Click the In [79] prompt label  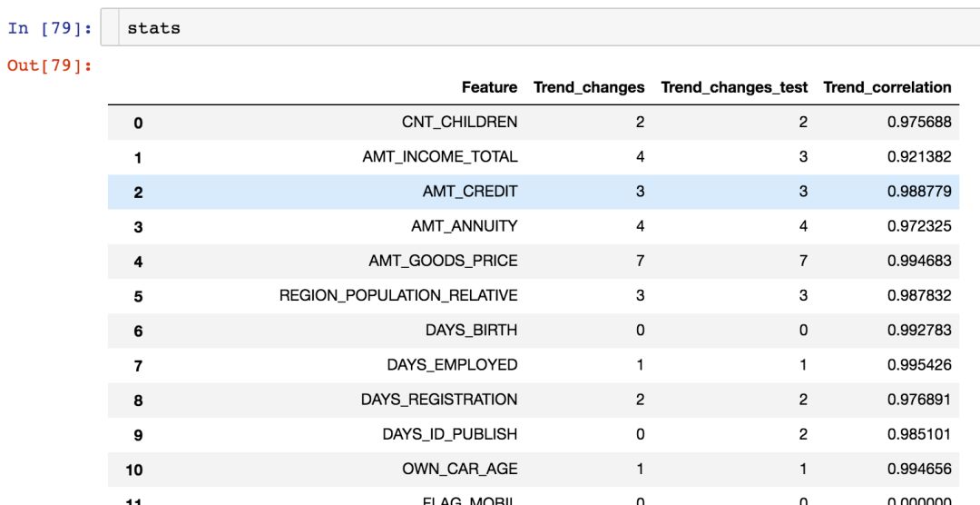pyautogui.click(x=50, y=28)
